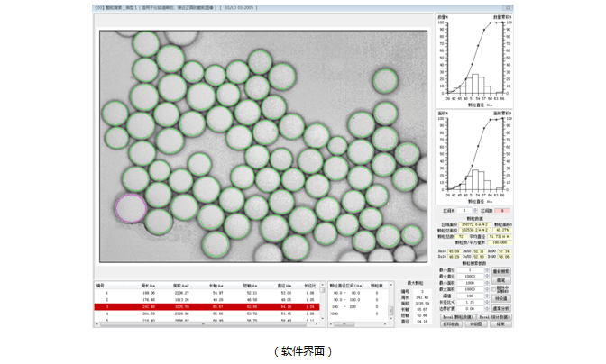Viewport: 606px width, 364px height.
Task: Click the 边界扩展 input field
Action: click(x=472, y=308)
